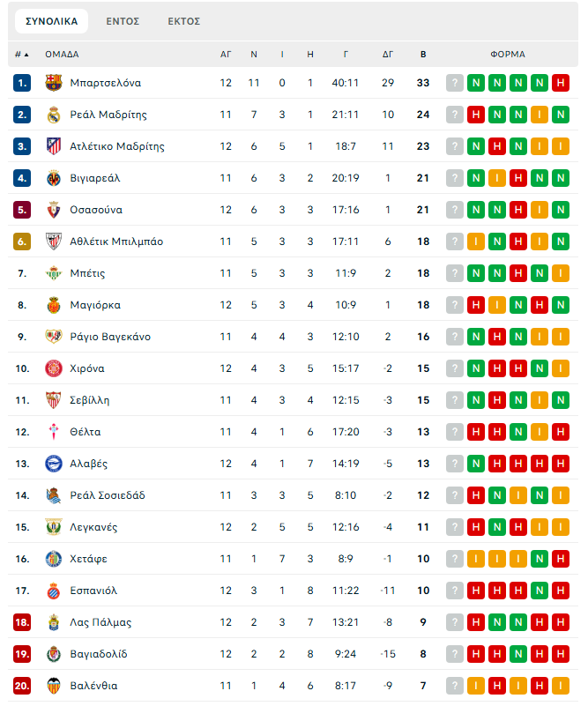Open the Χιρόνα team link
Screen dimensions: 588x706
tap(86, 368)
